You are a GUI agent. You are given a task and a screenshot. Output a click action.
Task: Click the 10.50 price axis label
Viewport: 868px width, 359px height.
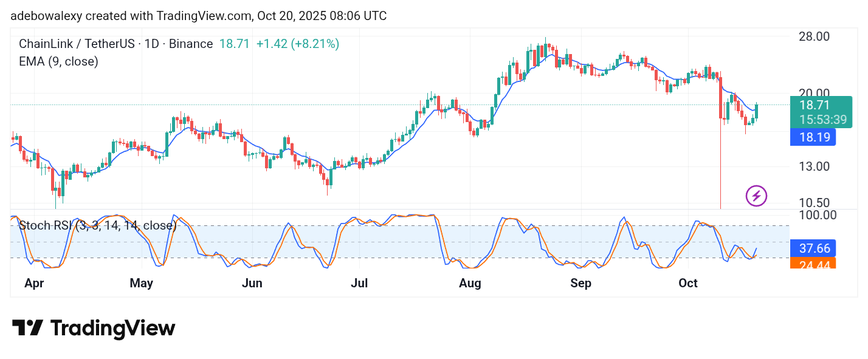coord(814,203)
